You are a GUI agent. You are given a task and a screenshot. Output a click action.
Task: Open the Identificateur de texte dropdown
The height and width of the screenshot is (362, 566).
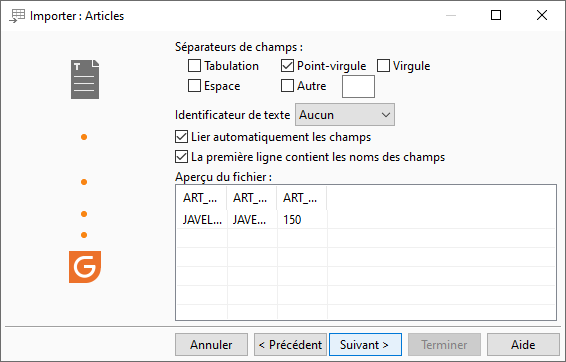(x=345, y=115)
